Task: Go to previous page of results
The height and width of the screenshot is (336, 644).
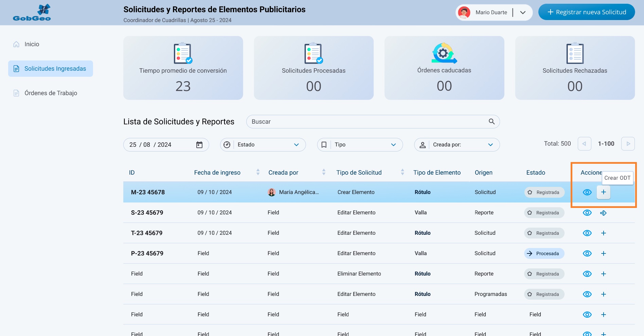Action: (584, 144)
